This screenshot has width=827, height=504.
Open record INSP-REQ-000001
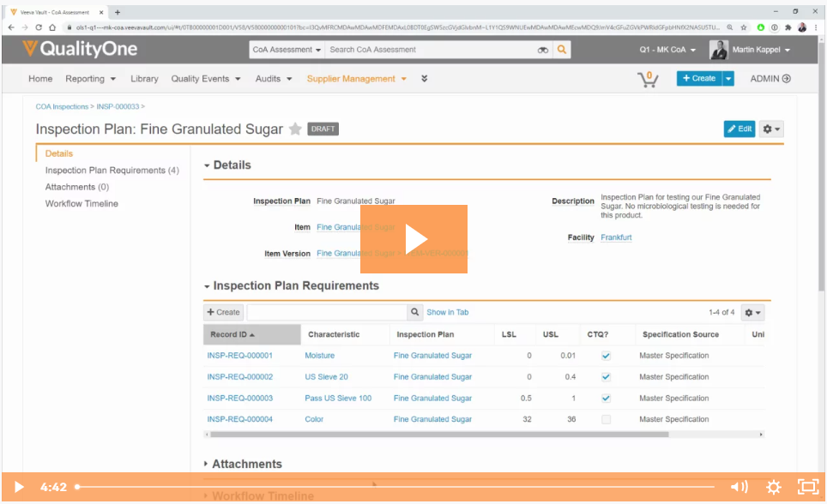pos(239,356)
